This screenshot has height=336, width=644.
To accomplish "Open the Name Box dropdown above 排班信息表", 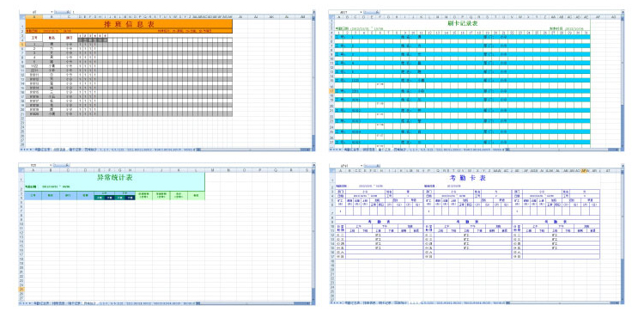I will (52, 12).
